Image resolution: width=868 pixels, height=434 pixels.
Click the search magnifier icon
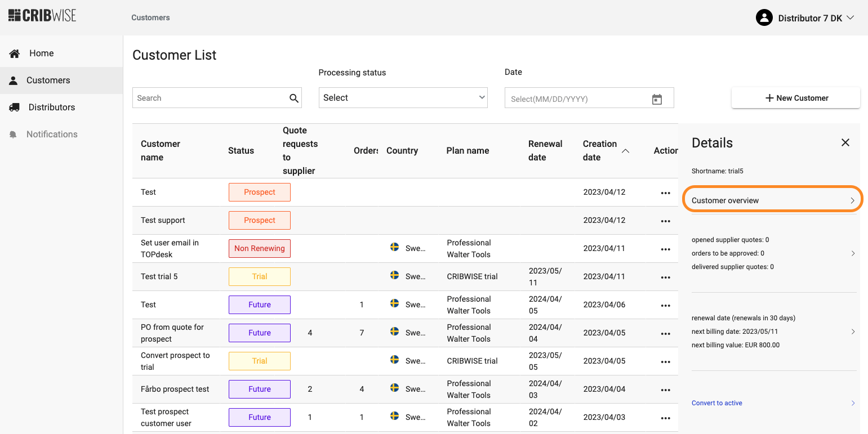(293, 98)
